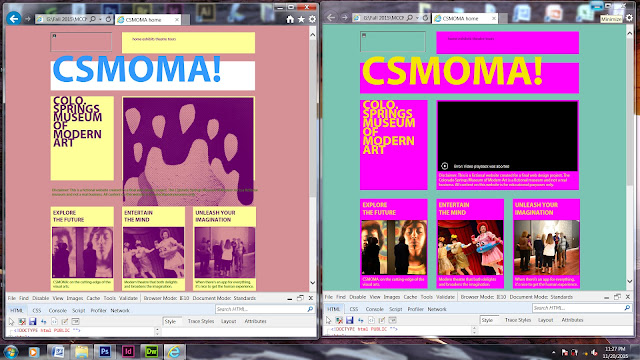Open Photoshop from the taskbar
Viewport: 640px width, 360px height.
(x=105, y=351)
